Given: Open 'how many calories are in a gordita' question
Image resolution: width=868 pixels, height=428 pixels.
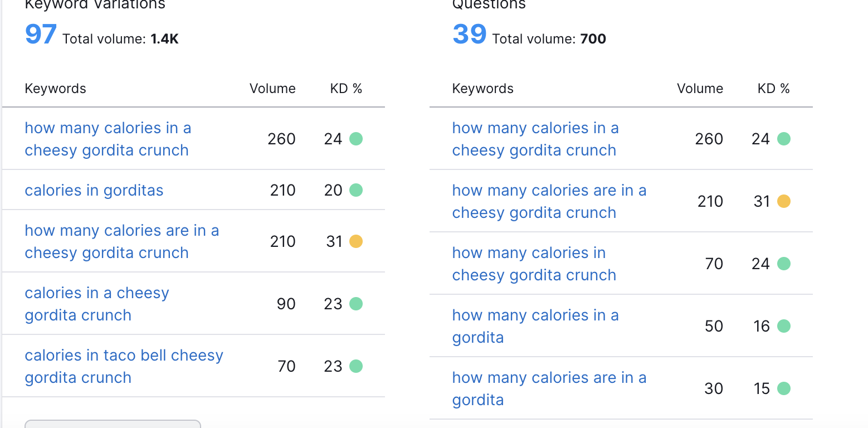Looking at the screenshot, I should pos(549,388).
